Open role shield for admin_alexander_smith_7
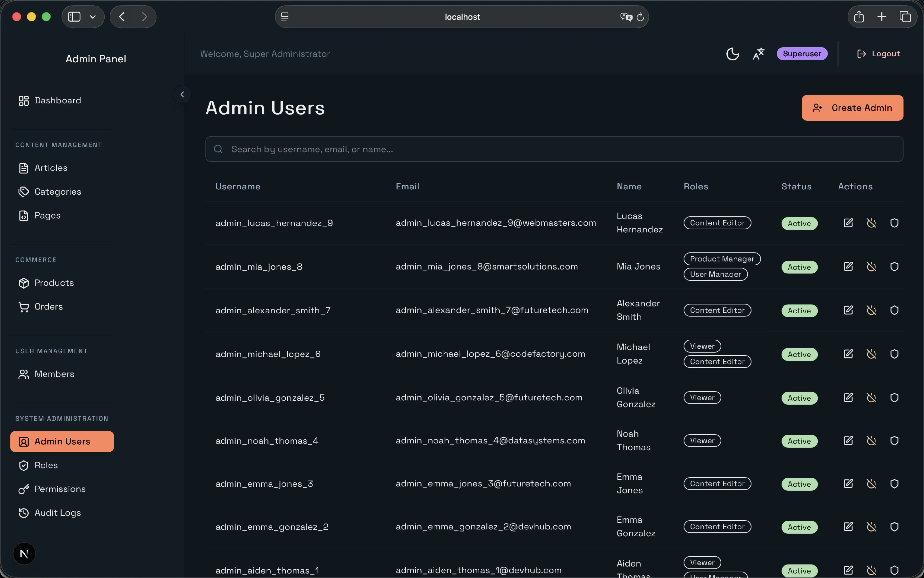 [894, 310]
